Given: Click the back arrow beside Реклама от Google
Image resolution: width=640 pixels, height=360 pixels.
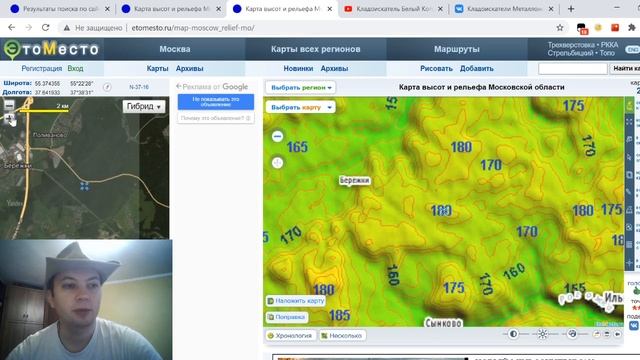Looking at the screenshot, I should click(x=178, y=86).
